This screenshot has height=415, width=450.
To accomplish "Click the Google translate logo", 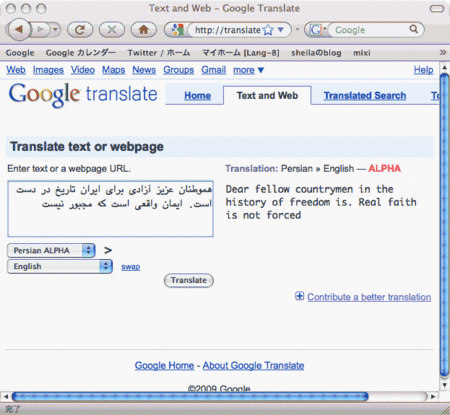I will (x=83, y=95).
